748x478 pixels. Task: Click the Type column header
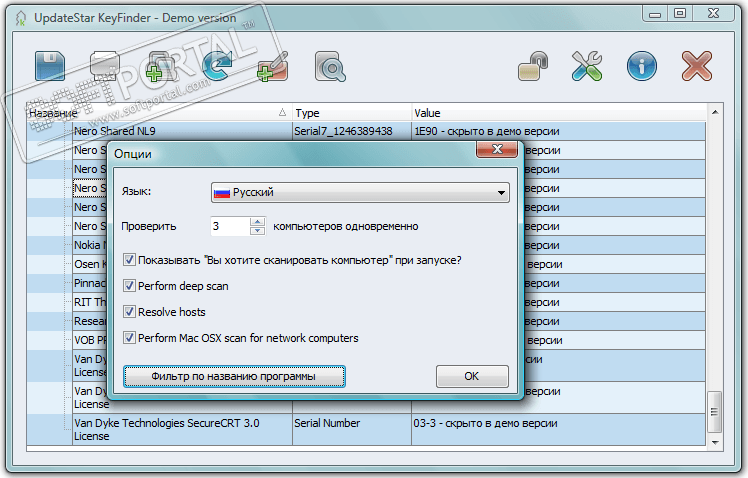pyautogui.click(x=352, y=113)
